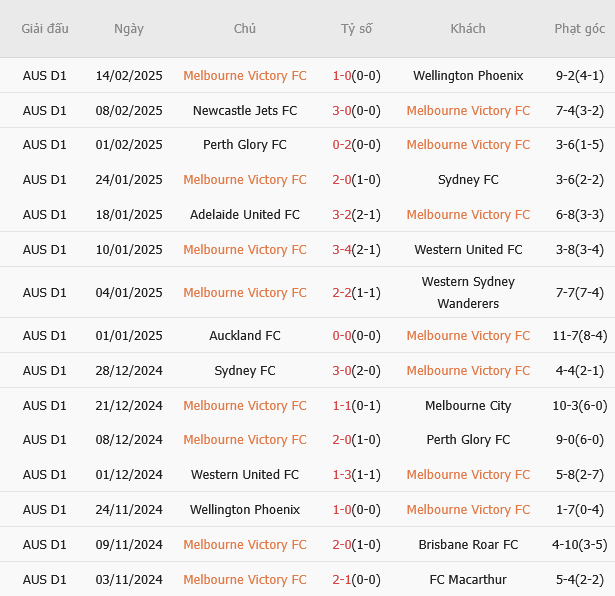The image size is (615, 596).
Task: Click date 14/02/2025
Action: tap(129, 75)
